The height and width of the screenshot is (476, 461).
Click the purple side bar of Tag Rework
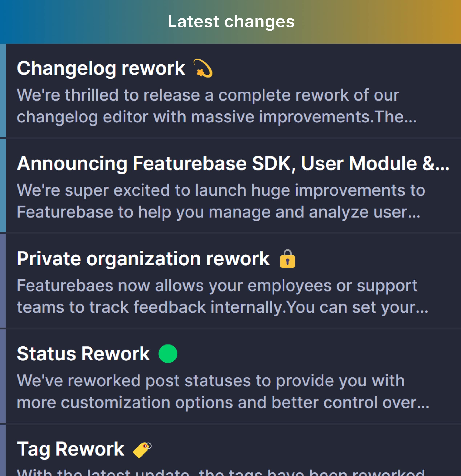click(x=3, y=450)
